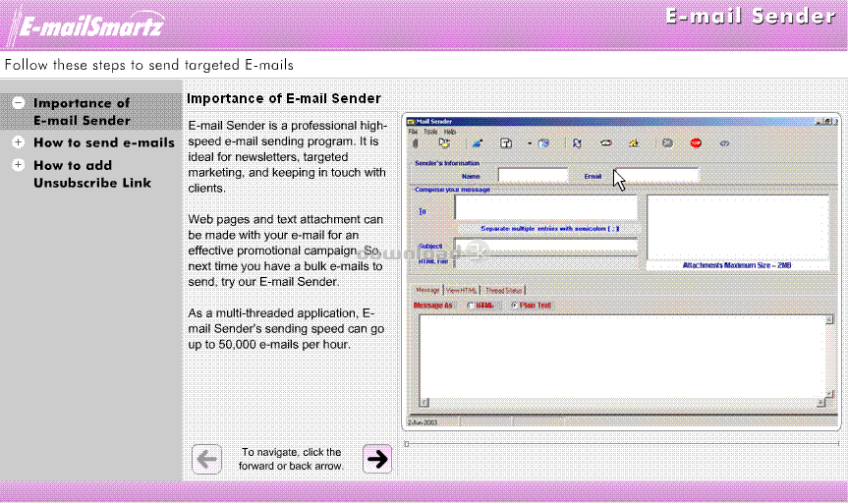848x504 pixels.
Task: Click the 'E-mail Sender' header title
Action: pyautogui.click(x=751, y=17)
